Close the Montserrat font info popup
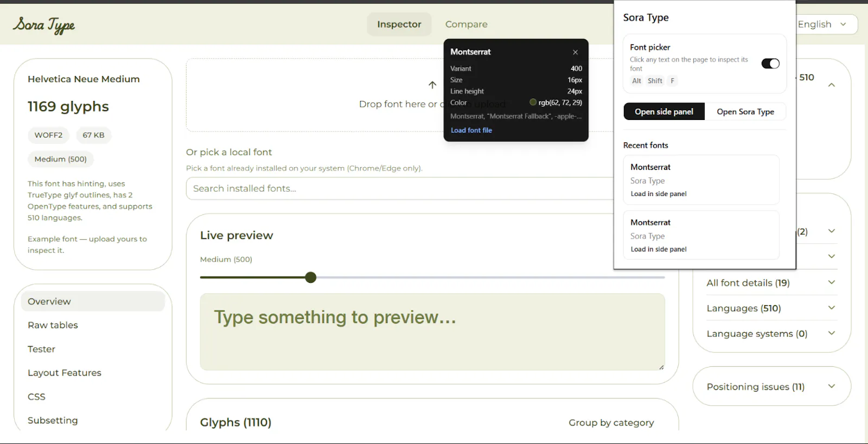 pyautogui.click(x=575, y=52)
